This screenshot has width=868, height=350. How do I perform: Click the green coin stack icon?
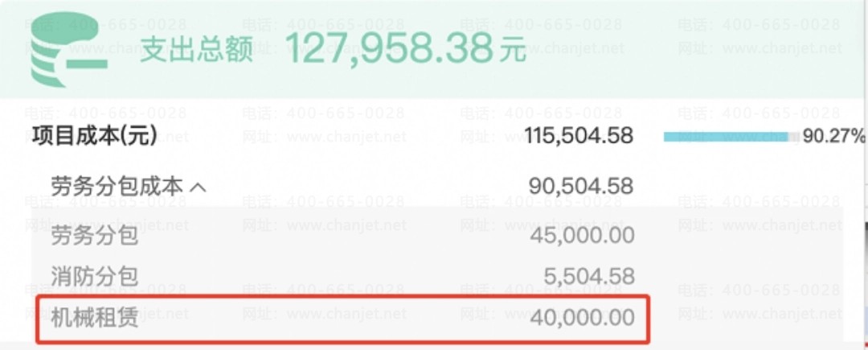[x=68, y=49]
